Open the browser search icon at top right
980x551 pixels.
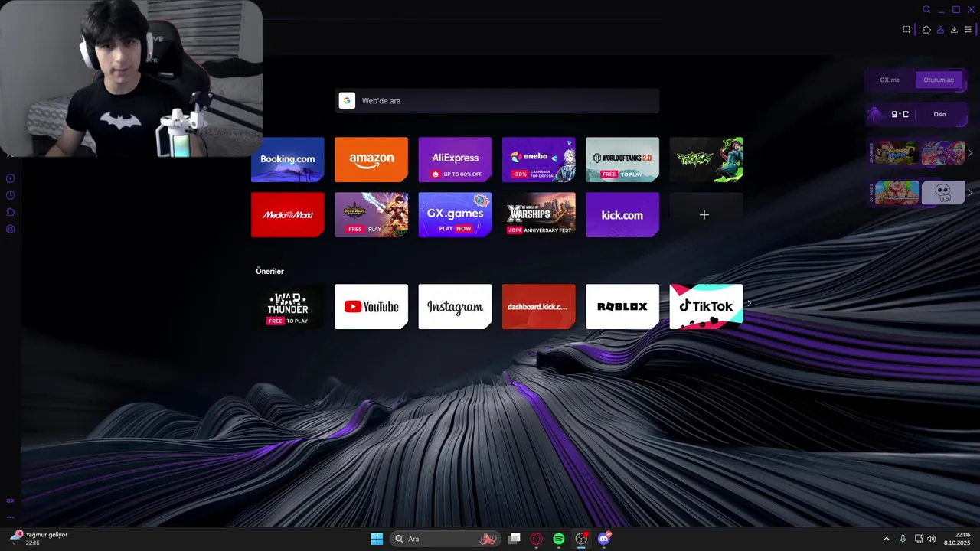coord(926,10)
